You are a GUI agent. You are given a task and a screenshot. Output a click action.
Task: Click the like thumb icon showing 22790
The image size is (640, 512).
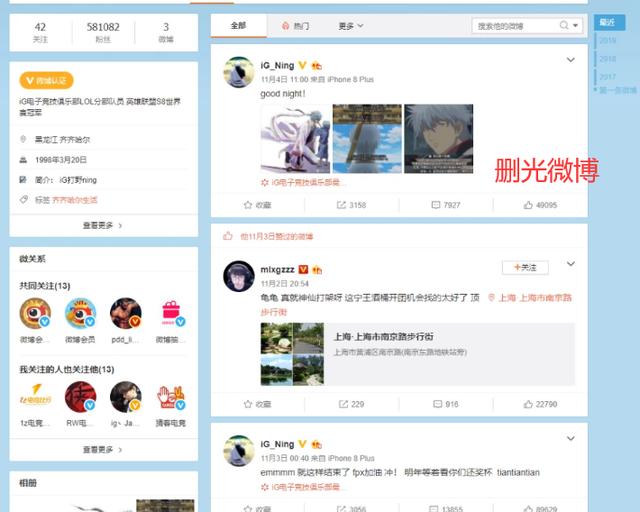(x=528, y=404)
